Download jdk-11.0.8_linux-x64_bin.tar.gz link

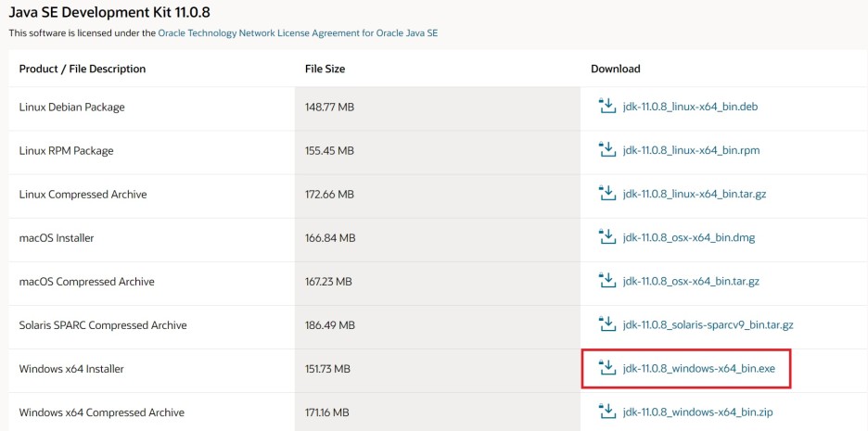coord(695,195)
